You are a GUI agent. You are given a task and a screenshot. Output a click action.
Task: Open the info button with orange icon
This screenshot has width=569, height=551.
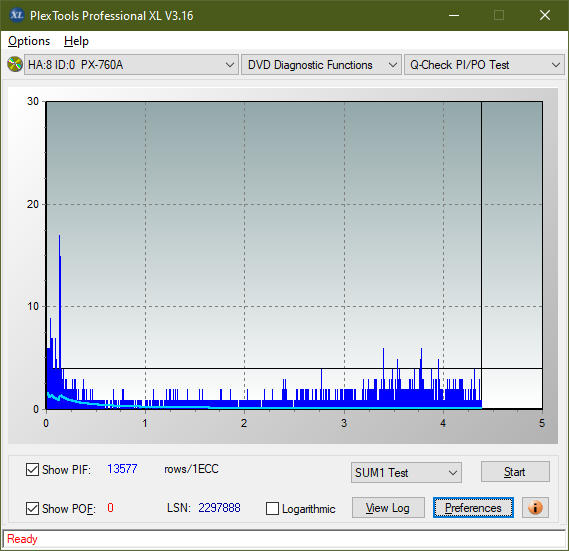click(535, 507)
